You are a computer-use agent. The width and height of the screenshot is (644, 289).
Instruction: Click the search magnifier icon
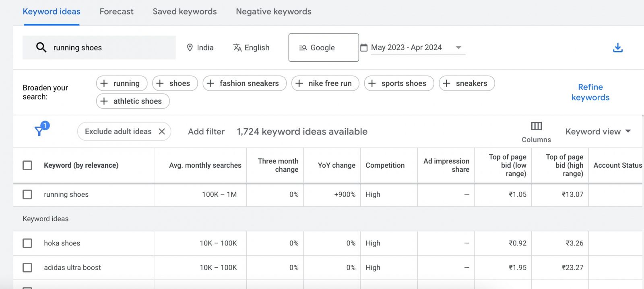pyautogui.click(x=41, y=48)
